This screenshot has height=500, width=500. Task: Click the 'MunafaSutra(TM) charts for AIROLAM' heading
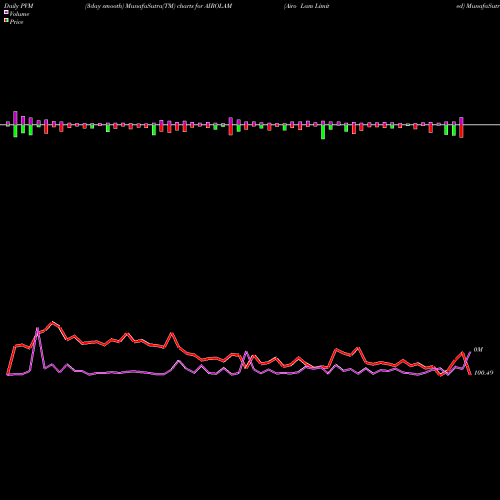(179, 6)
